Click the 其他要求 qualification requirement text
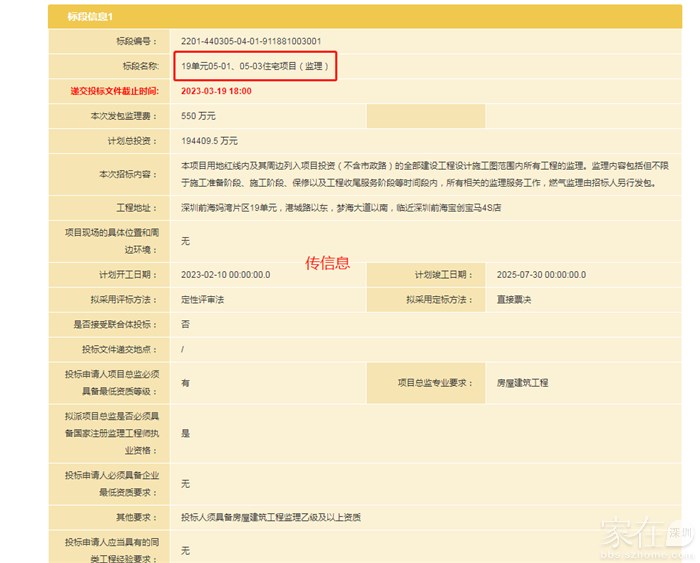The image size is (700, 563). pyautogui.click(x=271, y=517)
